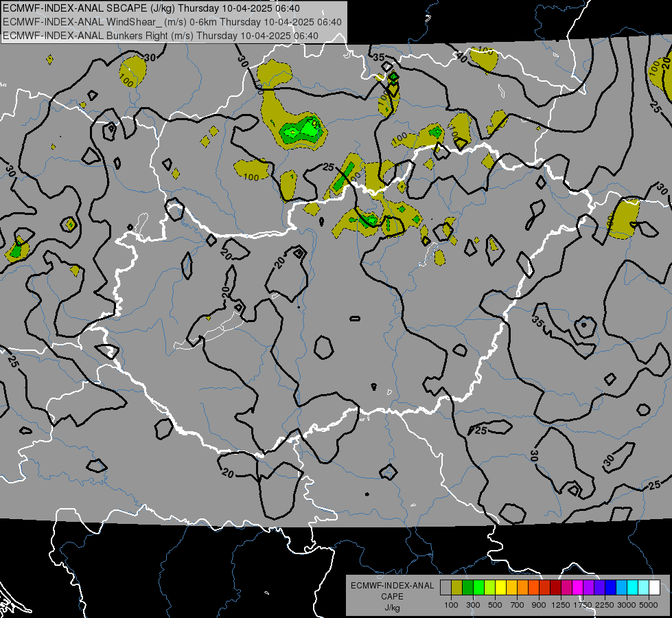Click the SBCAPE title line in header
This screenshot has height=618, width=672.
(x=151, y=8)
